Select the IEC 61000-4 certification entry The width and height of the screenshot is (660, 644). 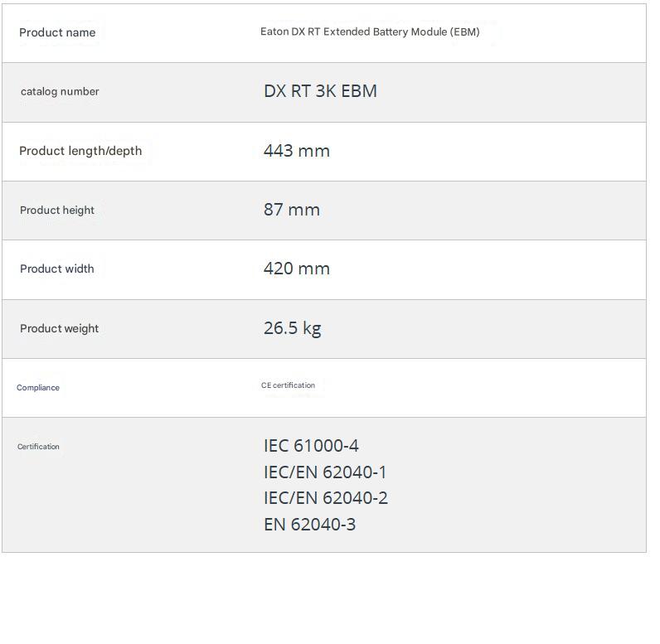(x=311, y=446)
